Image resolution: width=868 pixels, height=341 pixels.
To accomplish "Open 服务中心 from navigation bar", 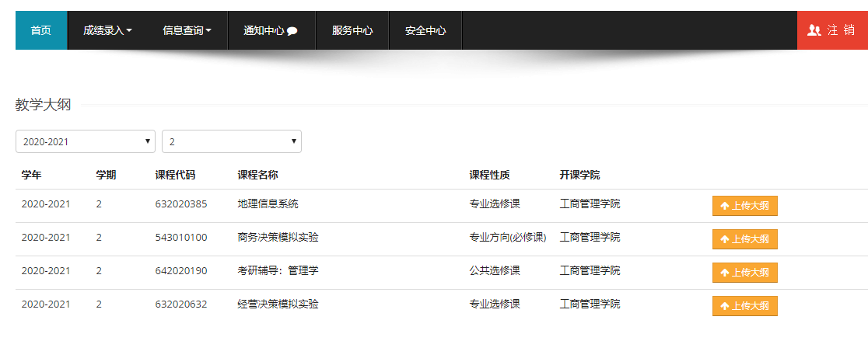I will click(x=352, y=31).
